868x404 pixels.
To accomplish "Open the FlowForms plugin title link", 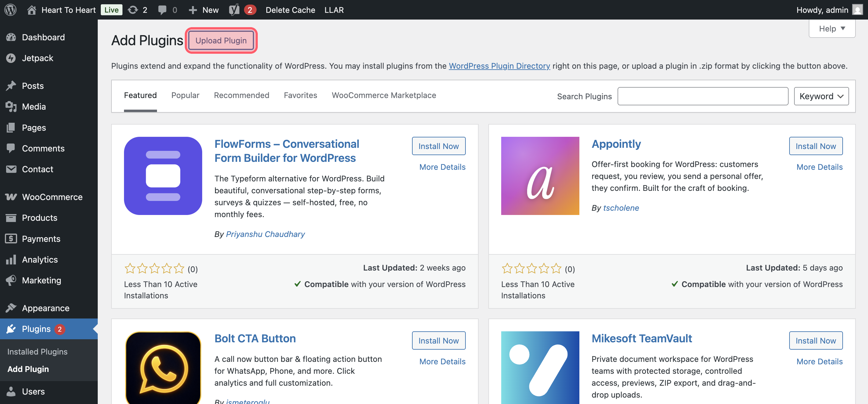I will (x=287, y=151).
